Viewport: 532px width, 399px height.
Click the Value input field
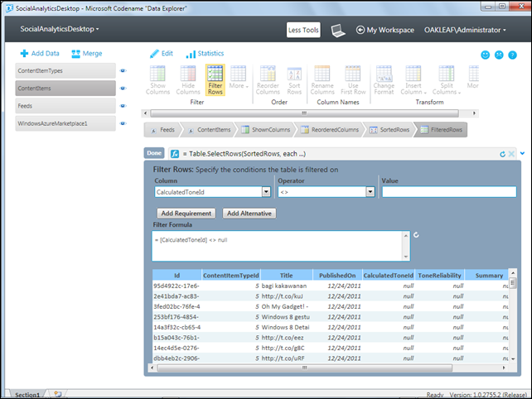coord(449,192)
